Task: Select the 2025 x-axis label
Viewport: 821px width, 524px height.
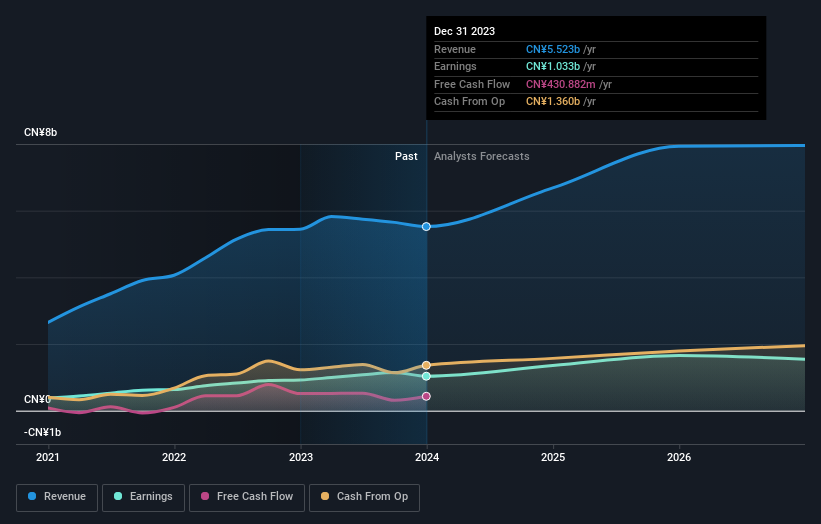Action: tap(553, 457)
